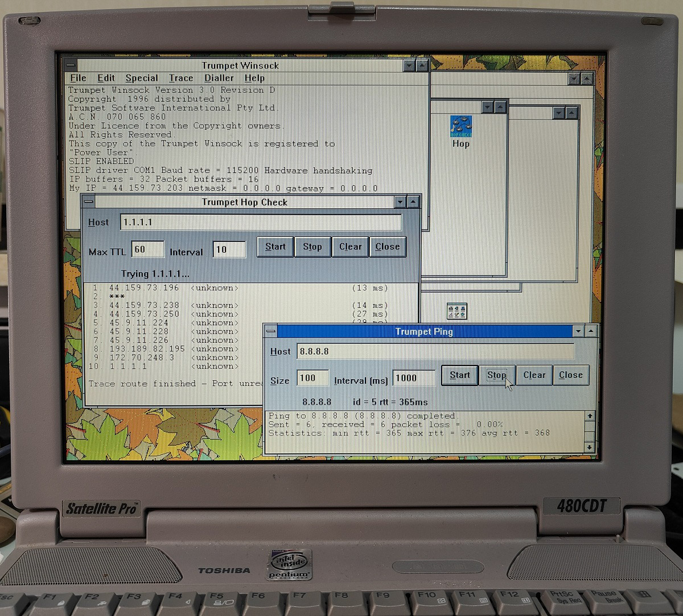Minimize the Trumpet Hop Check window
This screenshot has height=616, width=683.
click(401, 202)
